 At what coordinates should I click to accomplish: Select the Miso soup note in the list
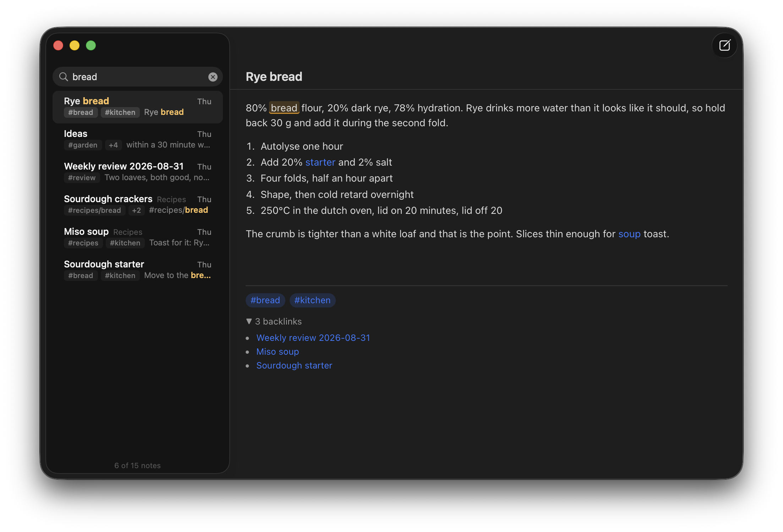point(138,237)
